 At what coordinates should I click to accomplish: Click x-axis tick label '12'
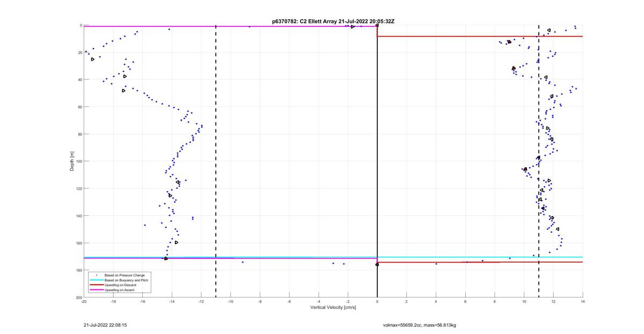pyautogui.click(x=553, y=302)
